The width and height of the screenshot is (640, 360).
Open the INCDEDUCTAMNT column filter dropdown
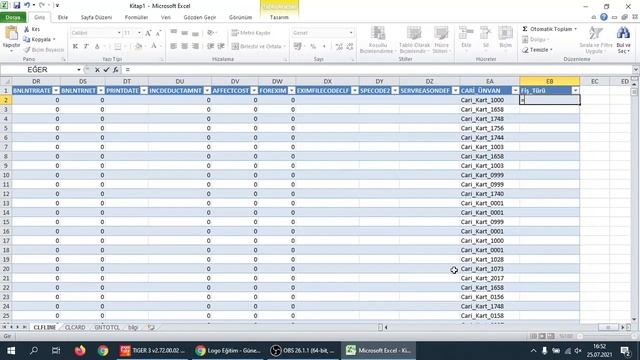(207, 91)
